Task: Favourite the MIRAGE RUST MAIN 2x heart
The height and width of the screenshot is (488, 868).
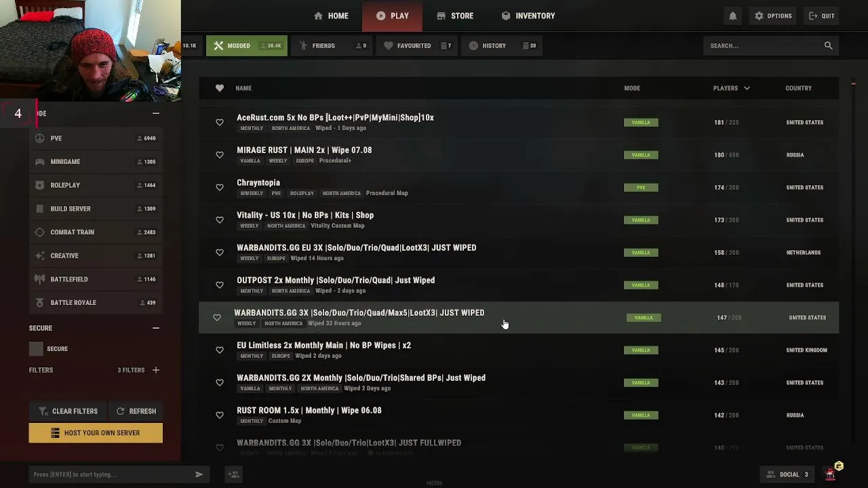Action: point(220,155)
